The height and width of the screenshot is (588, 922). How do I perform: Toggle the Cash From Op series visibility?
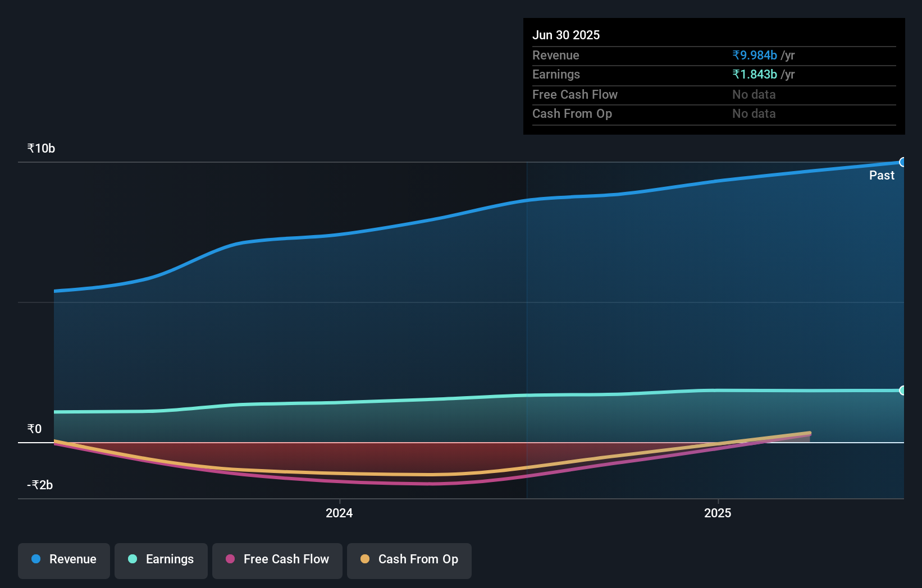pyautogui.click(x=409, y=560)
